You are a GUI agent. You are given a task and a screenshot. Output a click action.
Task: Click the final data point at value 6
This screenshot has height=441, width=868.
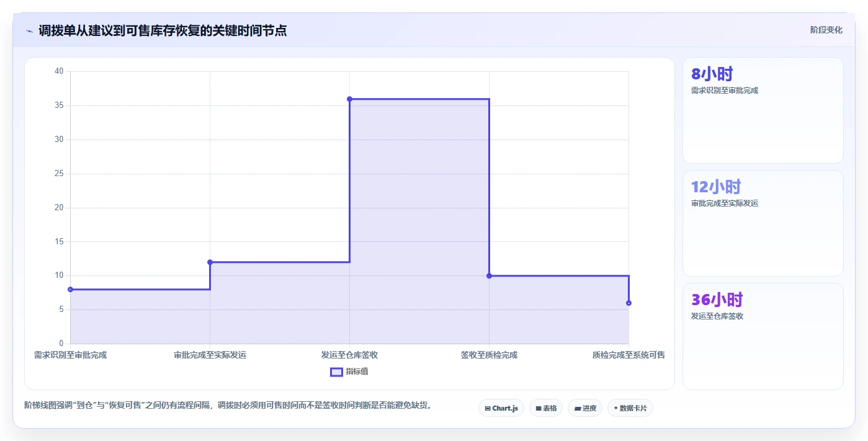click(629, 303)
